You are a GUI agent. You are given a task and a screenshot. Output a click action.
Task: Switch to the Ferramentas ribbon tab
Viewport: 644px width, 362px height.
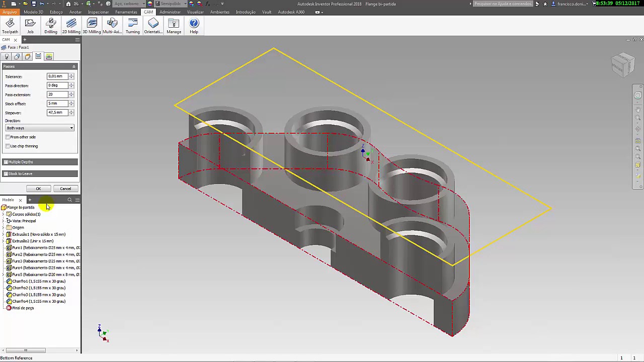coord(126,12)
